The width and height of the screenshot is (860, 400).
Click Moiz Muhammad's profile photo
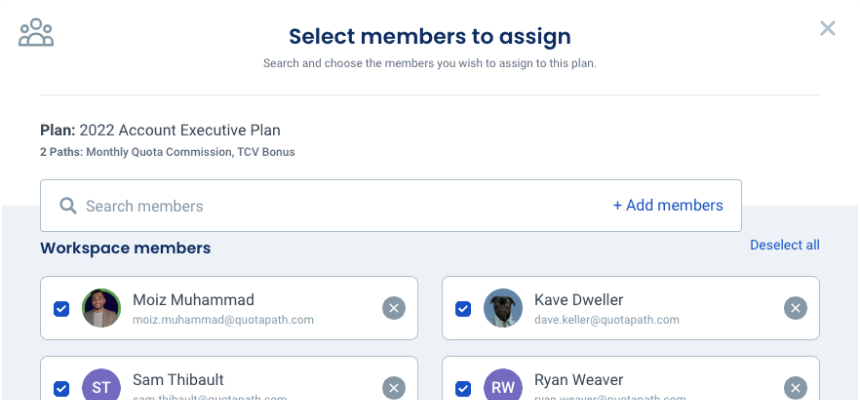pos(101,308)
